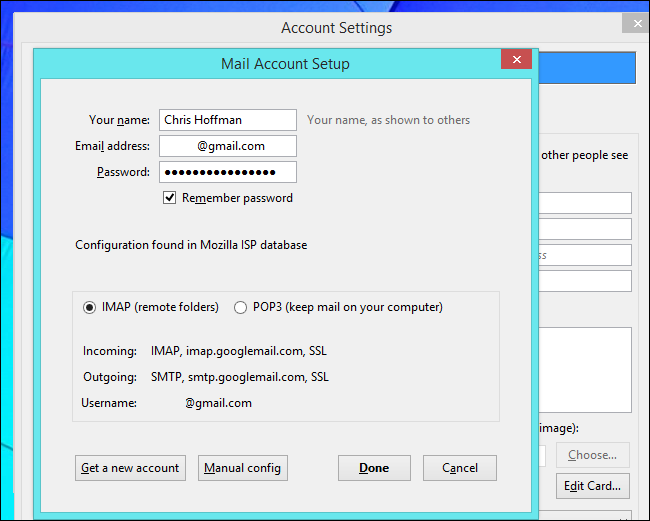Cancel the Mail Account Setup dialog

pyautogui.click(x=460, y=468)
